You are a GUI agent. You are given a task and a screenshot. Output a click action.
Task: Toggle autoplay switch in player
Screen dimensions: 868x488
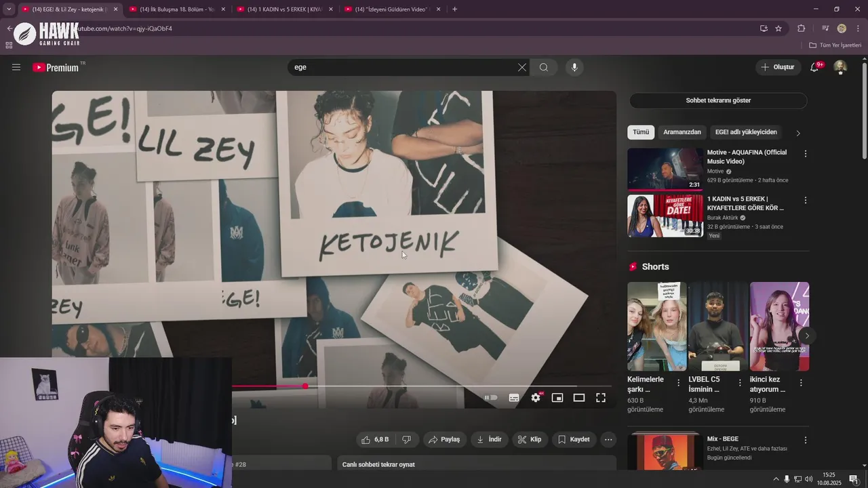point(491,398)
